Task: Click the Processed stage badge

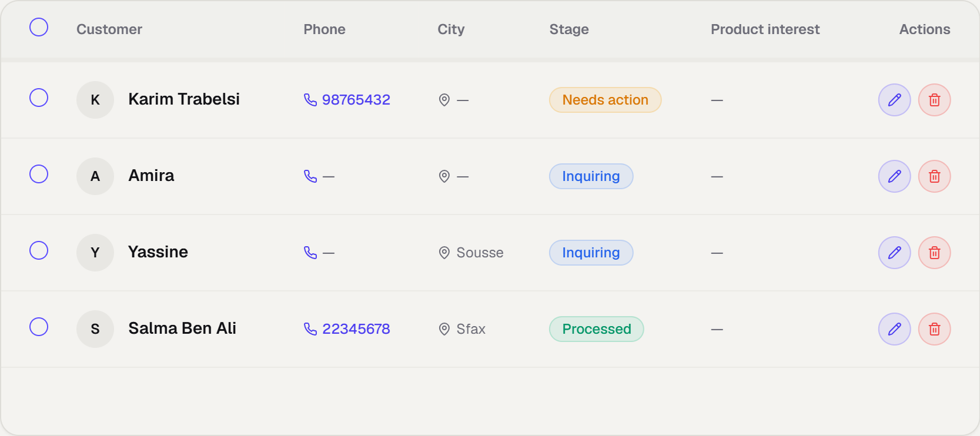Action: pos(596,329)
